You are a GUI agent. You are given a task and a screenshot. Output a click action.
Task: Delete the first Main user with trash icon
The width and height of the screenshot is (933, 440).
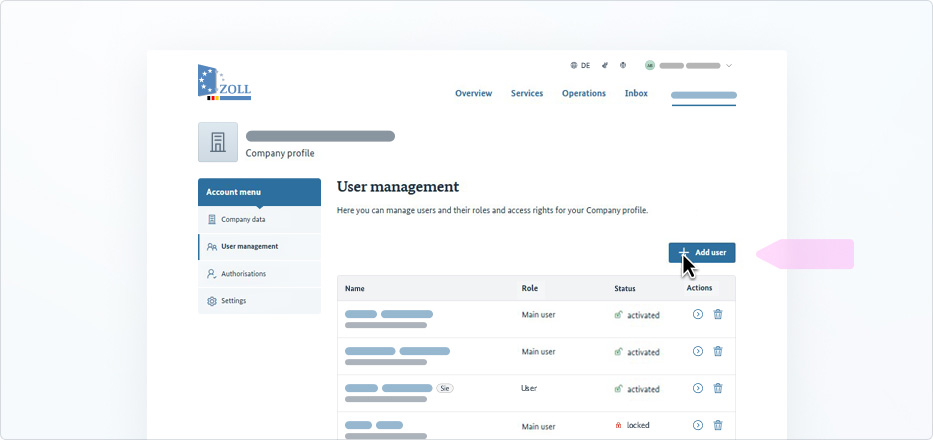[718, 314]
